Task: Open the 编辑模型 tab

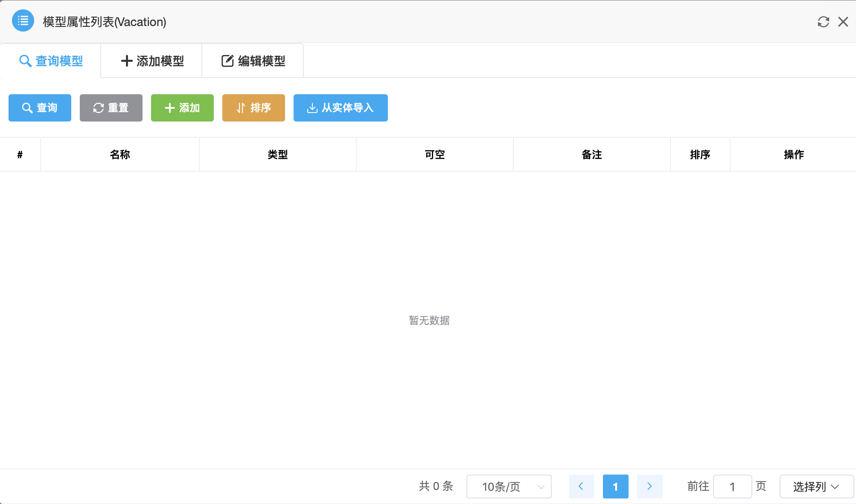Action: click(253, 61)
